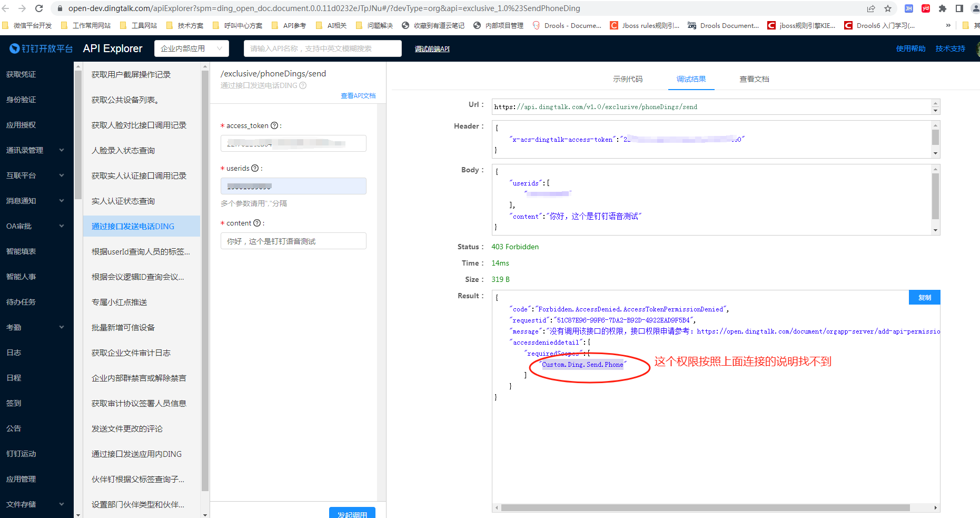Open the browser share page icon
Viewport: 980px width, 518px height.
tap(871, 8)
